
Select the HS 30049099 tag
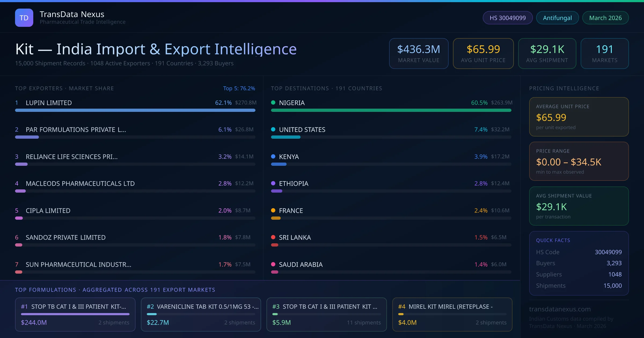[x=507, y=18]
